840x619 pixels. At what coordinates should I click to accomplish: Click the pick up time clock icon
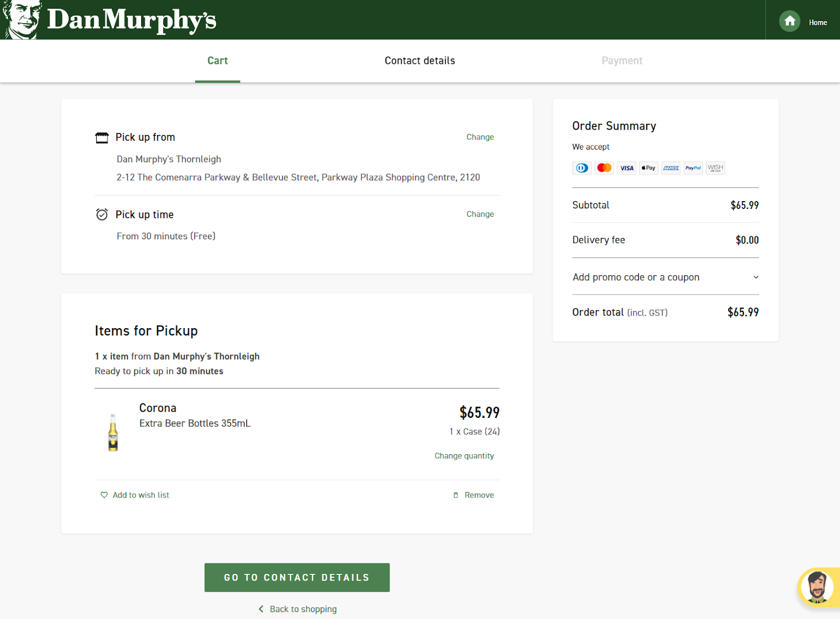pos(102,214)
